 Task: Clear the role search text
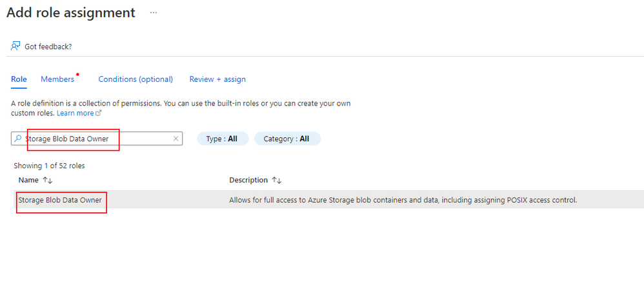pos(176,139)
